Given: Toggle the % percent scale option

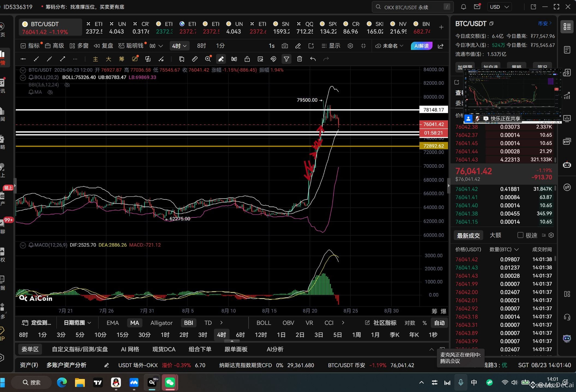Looking at the screenshot, I should coord(425,323).
